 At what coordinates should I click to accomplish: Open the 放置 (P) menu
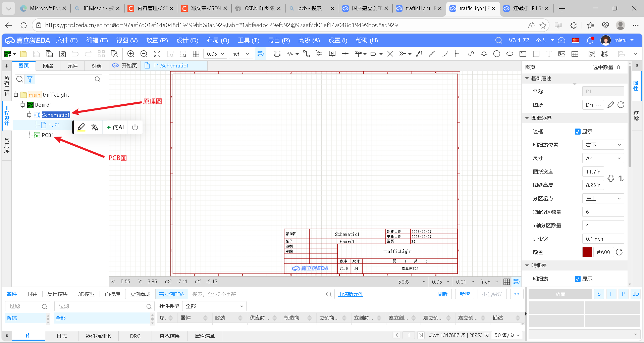click(157, 40)
